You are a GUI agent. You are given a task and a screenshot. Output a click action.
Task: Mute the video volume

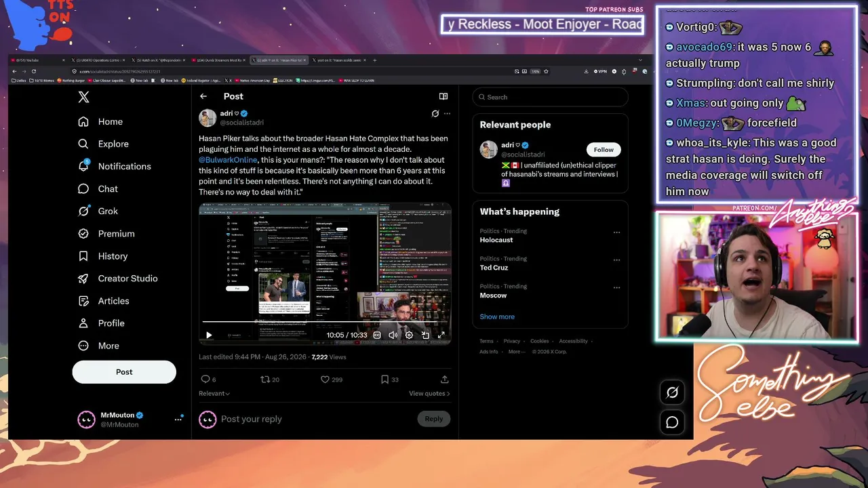(393, 335)
